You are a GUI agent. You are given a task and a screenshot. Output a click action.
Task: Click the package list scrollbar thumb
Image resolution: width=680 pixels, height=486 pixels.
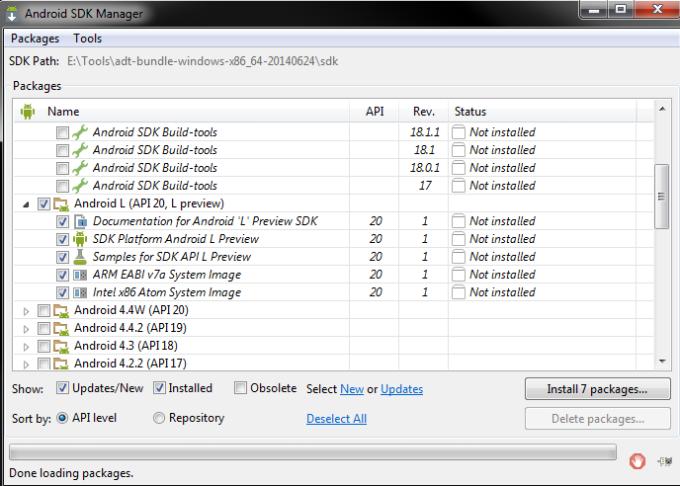(661, 196)
